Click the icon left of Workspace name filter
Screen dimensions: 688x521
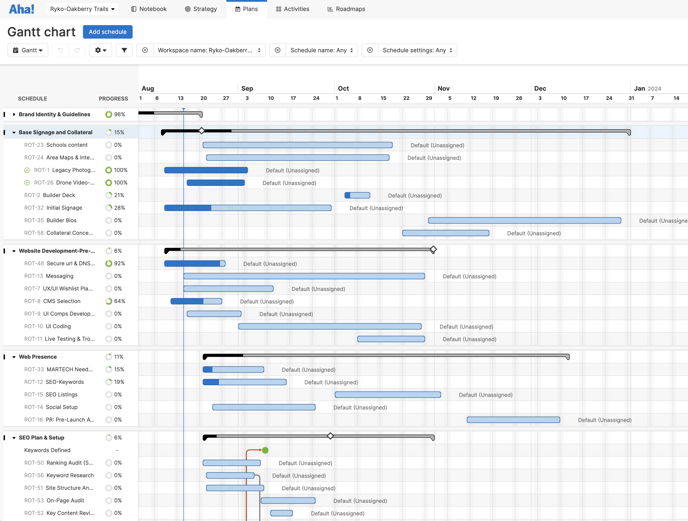tap(145, 50)
